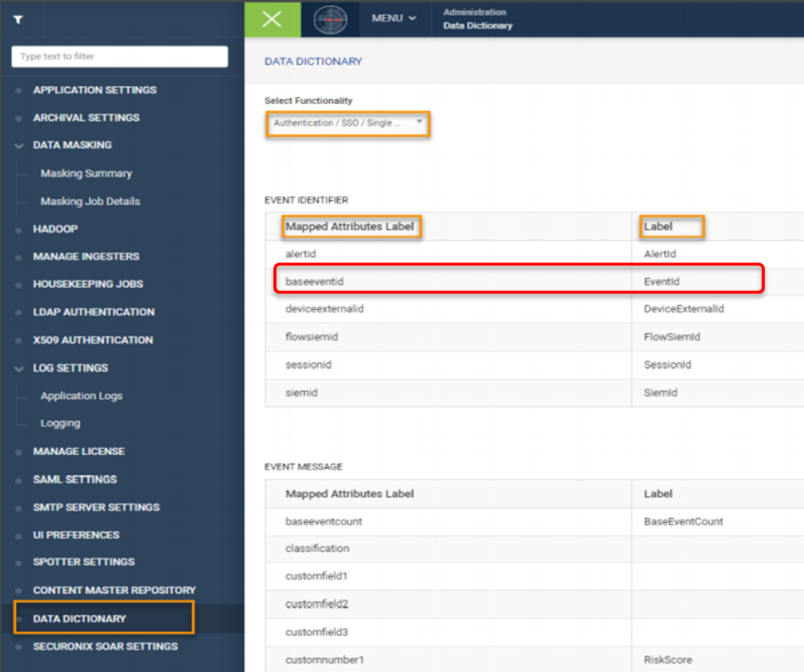Open the Select Functionality dropdown
This screenshot has height=672, width=804.
(348, 124)
